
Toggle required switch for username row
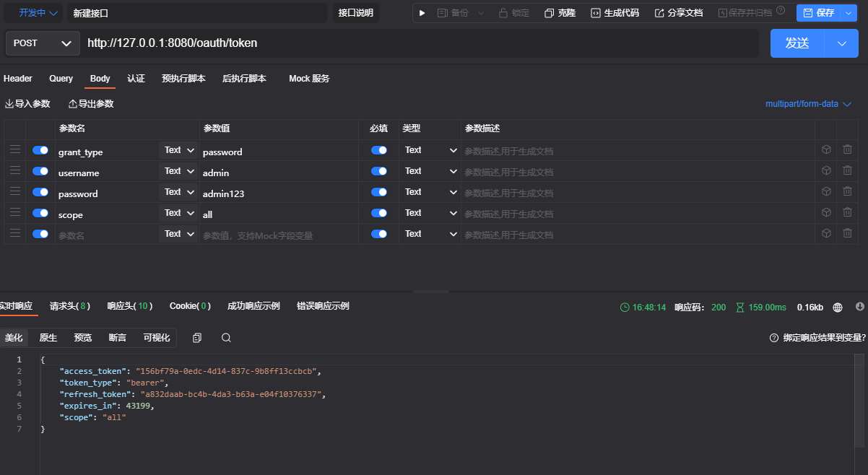tap(378, 171)
